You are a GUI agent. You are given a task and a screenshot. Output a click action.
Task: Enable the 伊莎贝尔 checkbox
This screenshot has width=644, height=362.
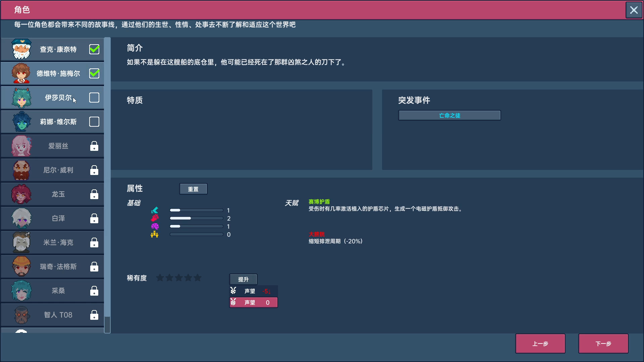94,98
